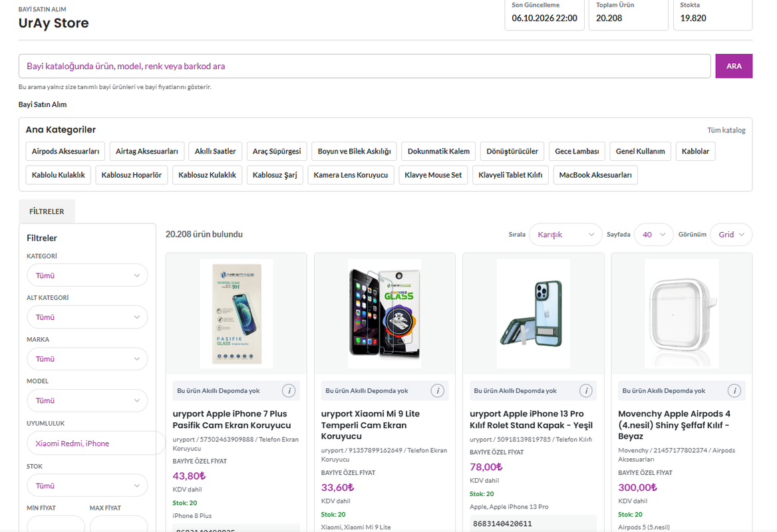Select the Kablolar category
Viewport: 777px width, 532px height.
[x=695, y=151]
